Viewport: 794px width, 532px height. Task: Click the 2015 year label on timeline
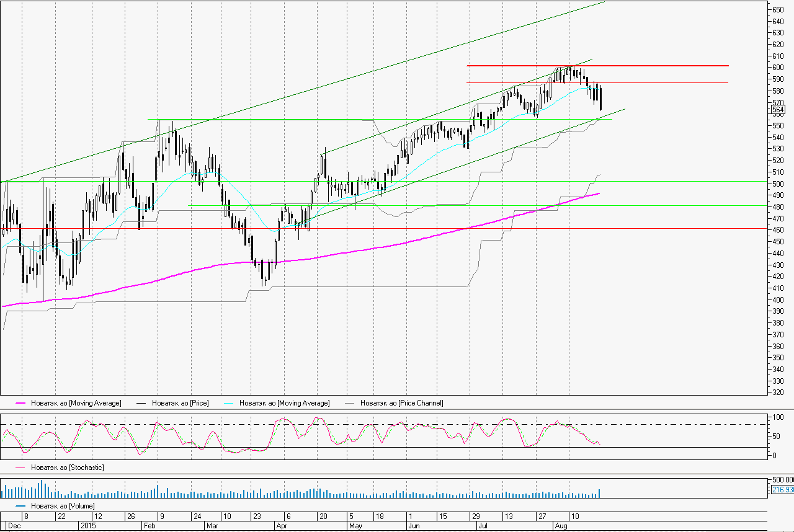pos(87,525)
